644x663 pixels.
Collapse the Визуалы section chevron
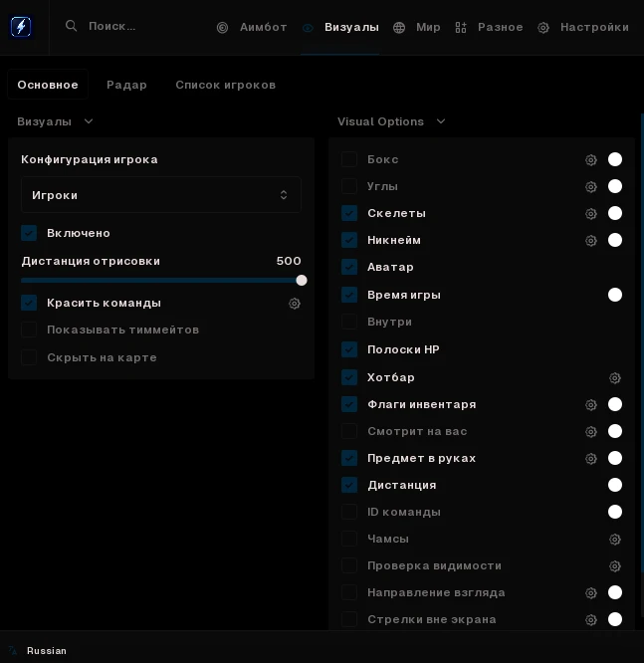click(89, 121)
